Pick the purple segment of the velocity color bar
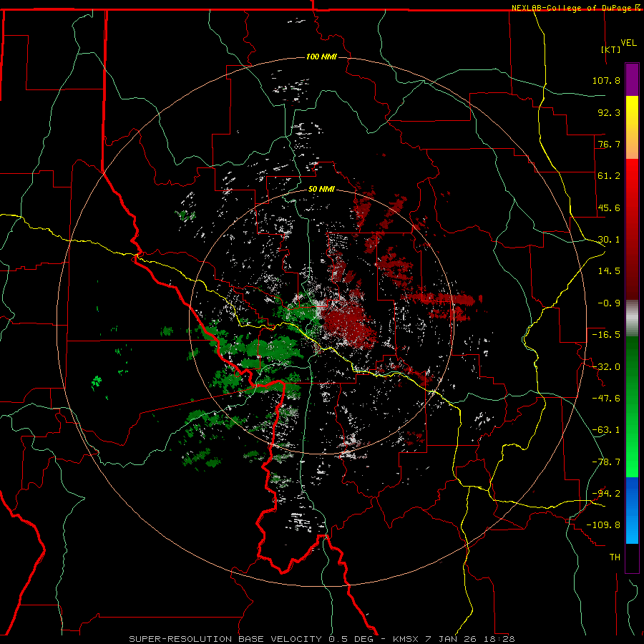This screenshot has height=644, width=644. click(x=632, y=79)
